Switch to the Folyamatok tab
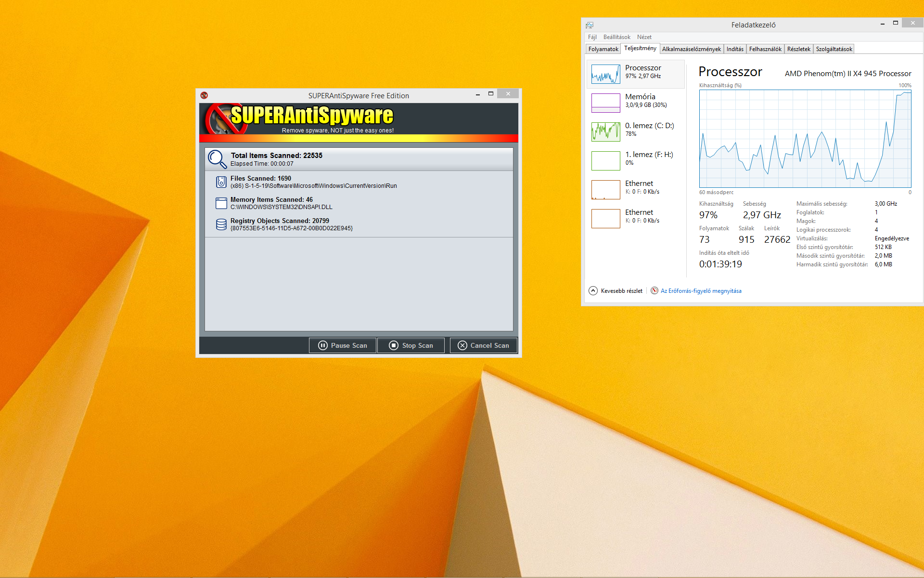Screen dimensions: 924x578 (x=603, y=49)
